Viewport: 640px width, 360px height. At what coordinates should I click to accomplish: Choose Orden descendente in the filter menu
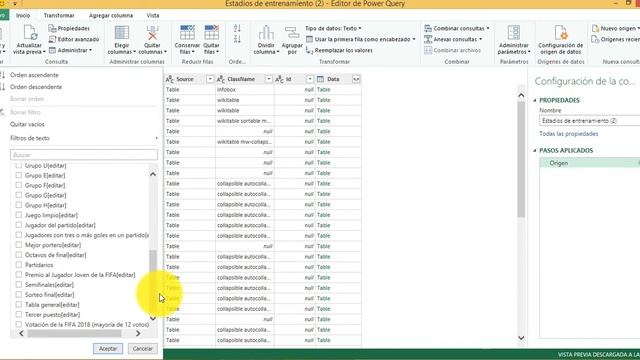click(36, 87)
